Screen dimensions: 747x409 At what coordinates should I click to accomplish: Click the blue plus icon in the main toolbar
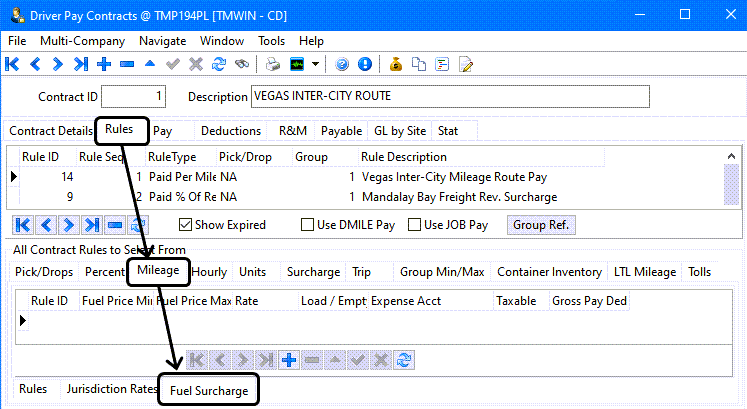104,64
